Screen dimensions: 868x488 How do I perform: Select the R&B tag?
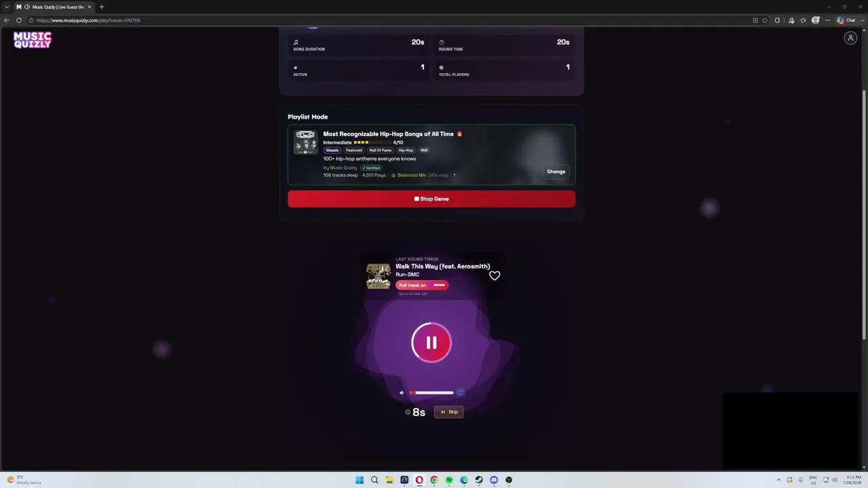click(x=425, y=150)
